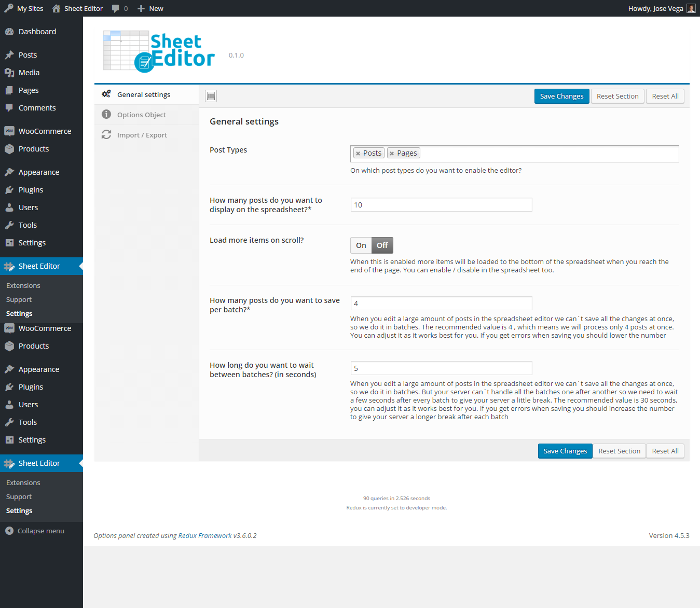
Task: Go to the Media menu item
Action: point(42,73)
